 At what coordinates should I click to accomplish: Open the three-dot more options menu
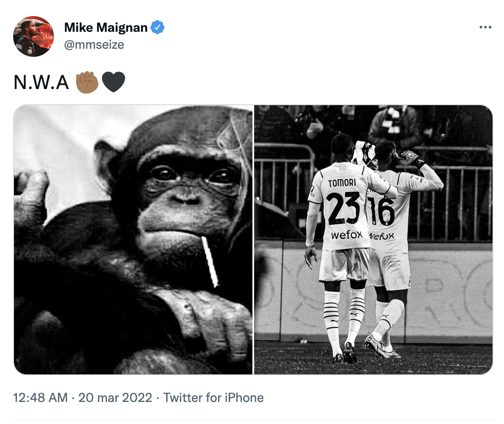click(x=485, y=28)
